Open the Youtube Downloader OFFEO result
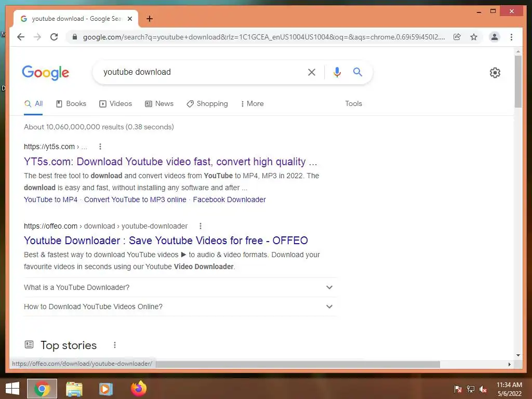The height and width of the screenshot is (399, 532). pyautogui.click(x=166, y=241)
